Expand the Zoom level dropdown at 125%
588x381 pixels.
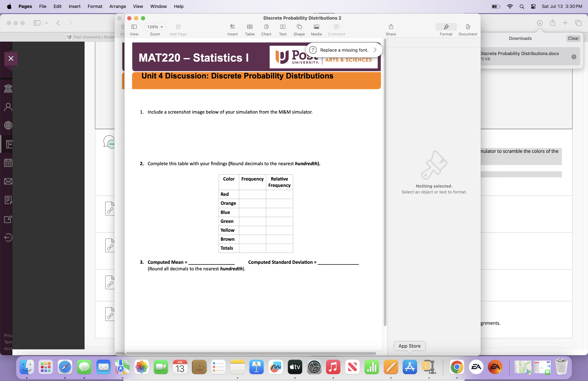155,27
